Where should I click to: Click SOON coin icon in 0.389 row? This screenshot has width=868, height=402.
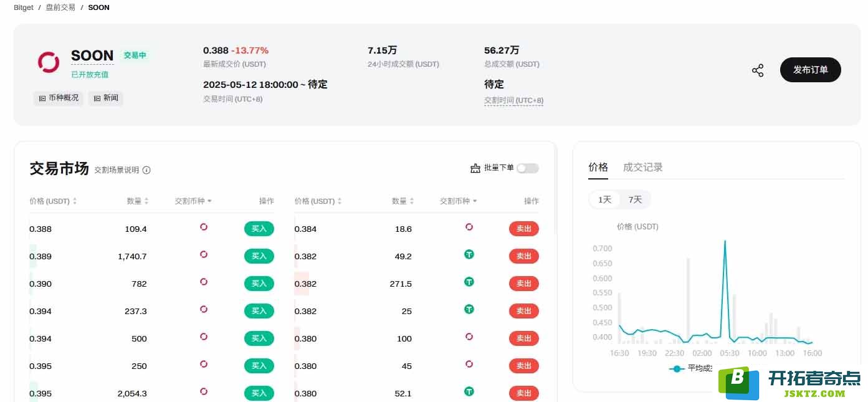coord(204,254)
